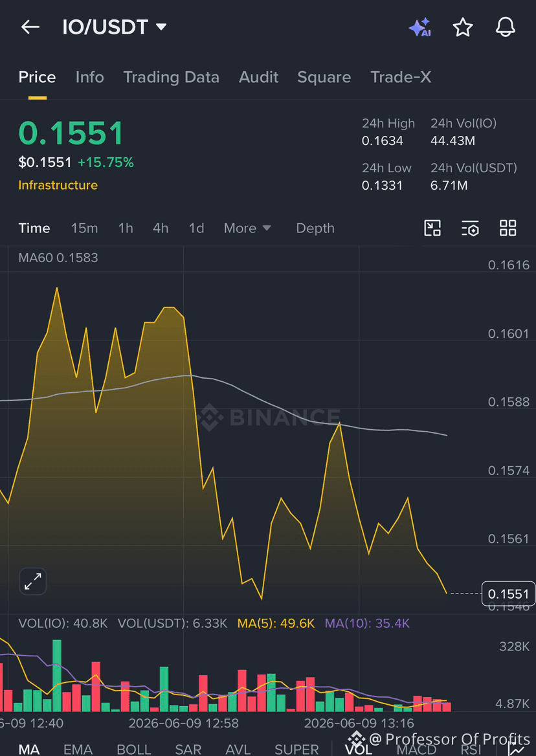
Task: Click the Infrastructure category tag
Action: pos(58,185)
